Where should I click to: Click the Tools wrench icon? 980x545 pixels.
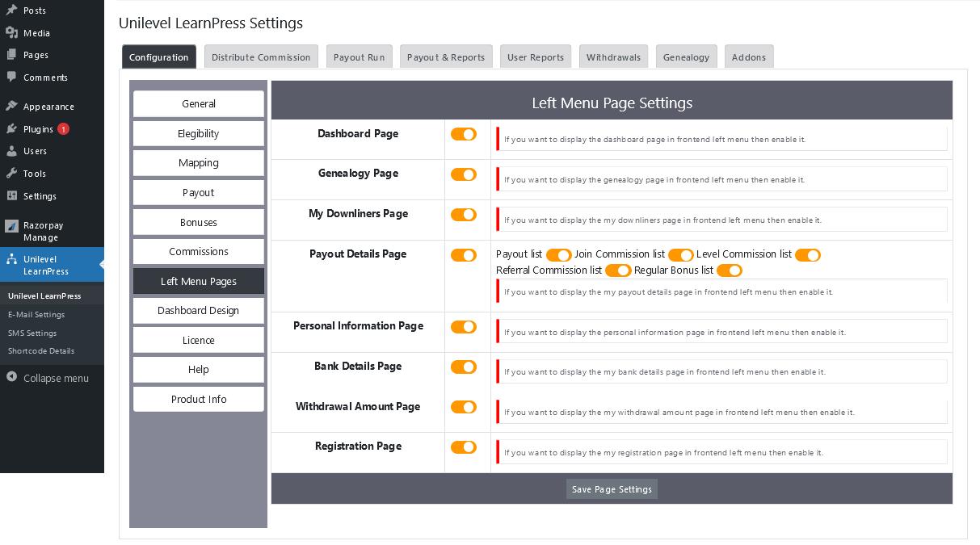11,174
